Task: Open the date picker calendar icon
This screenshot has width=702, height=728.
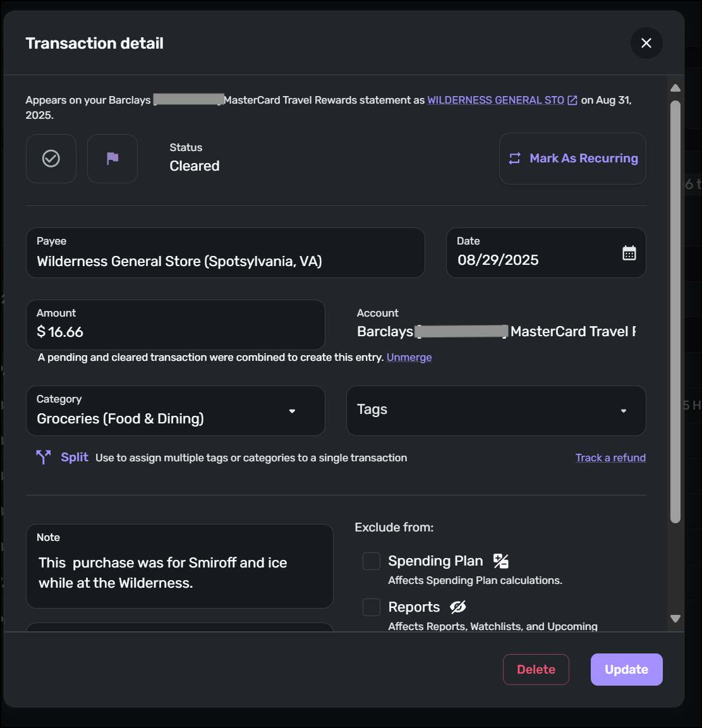Action: click(629, 253)
